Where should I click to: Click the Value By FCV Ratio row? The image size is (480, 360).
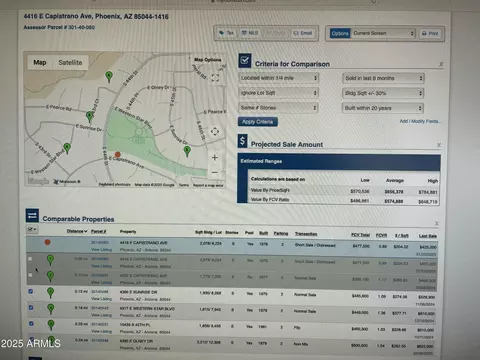[344, 200]
